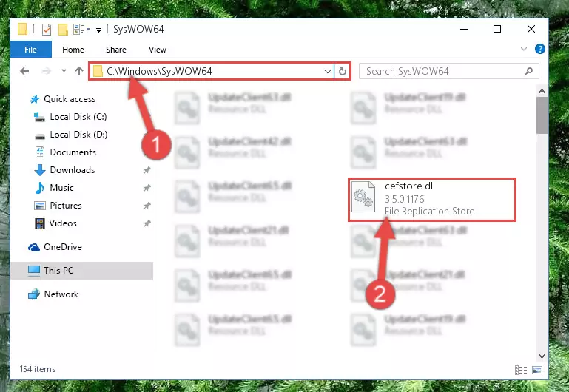Open Documents in the navigation pane
Viewport: 569px width, 392px height.
[x=73, y=152]
